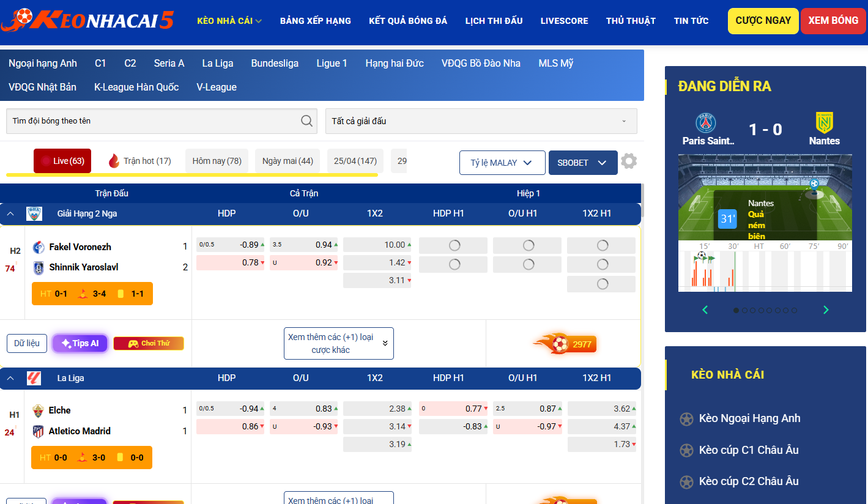Click the La Liga league logo
868x504 pixels.
(x=34, y=378)
